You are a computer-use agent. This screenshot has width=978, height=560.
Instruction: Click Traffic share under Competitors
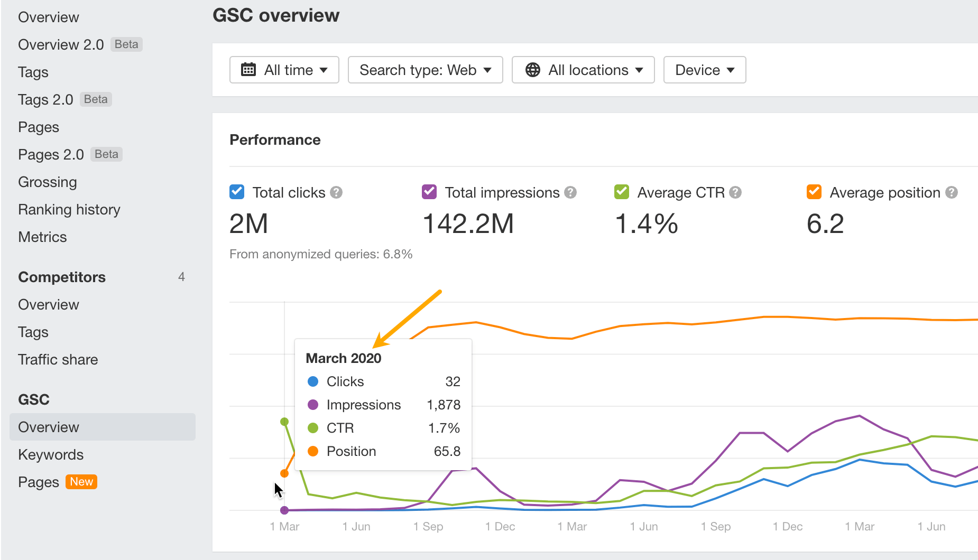pyautogui.click(x=58, y=359)
